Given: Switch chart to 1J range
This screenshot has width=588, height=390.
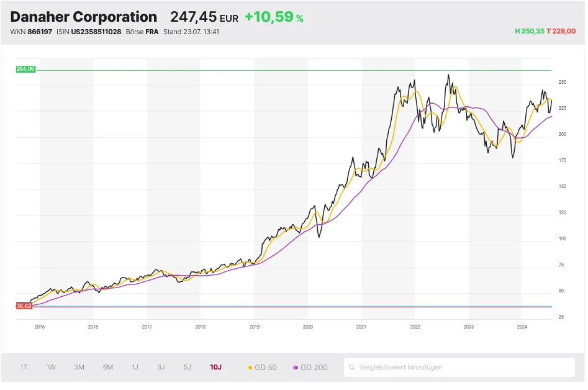Looking at the screenshot, I should pos(135,368).
